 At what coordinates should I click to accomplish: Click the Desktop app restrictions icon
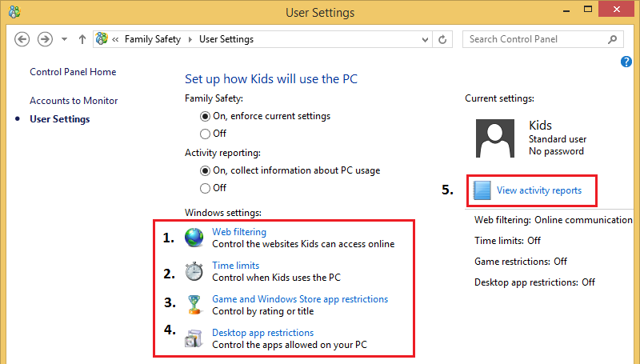(x=194, y=338)
